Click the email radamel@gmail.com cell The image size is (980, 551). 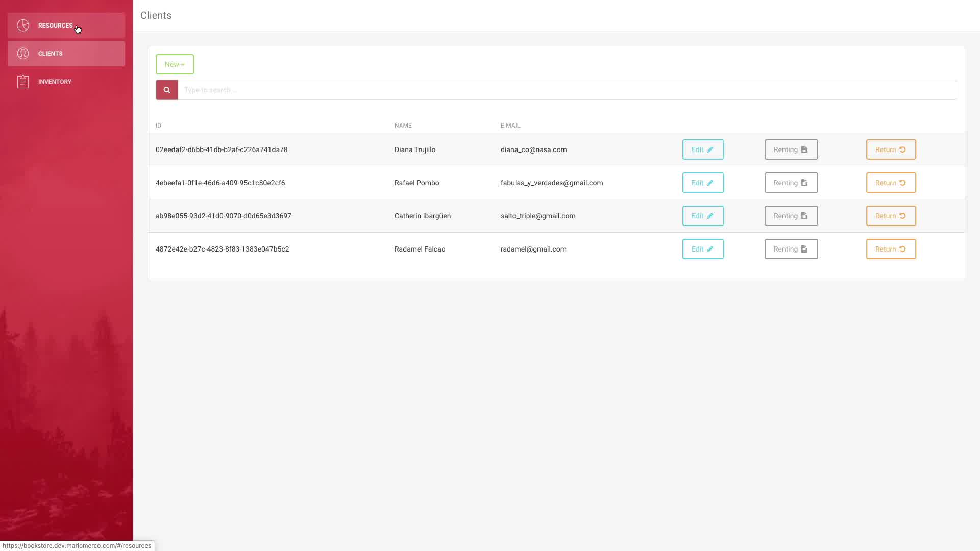tap(533, 249)
